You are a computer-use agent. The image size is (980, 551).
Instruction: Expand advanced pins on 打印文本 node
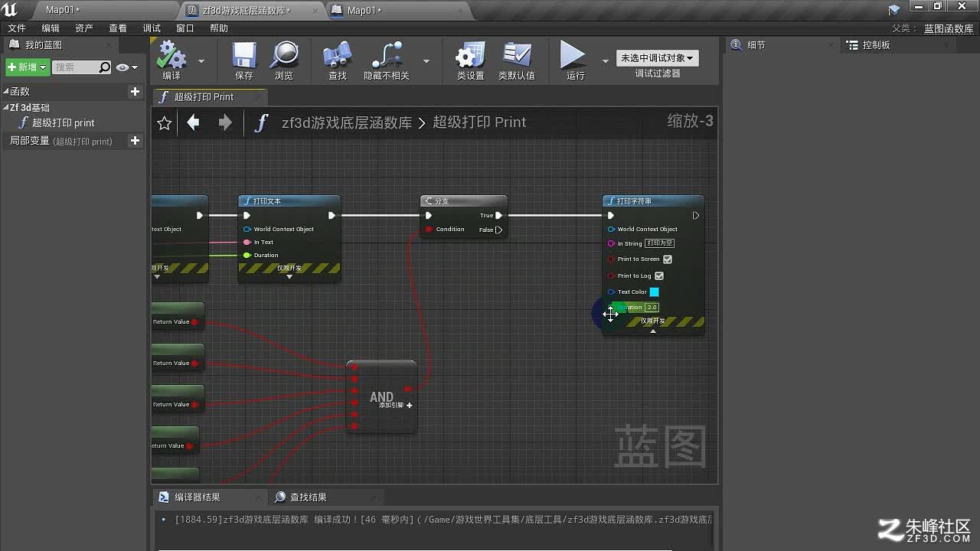pyautogui.click(x=289, y=277)
